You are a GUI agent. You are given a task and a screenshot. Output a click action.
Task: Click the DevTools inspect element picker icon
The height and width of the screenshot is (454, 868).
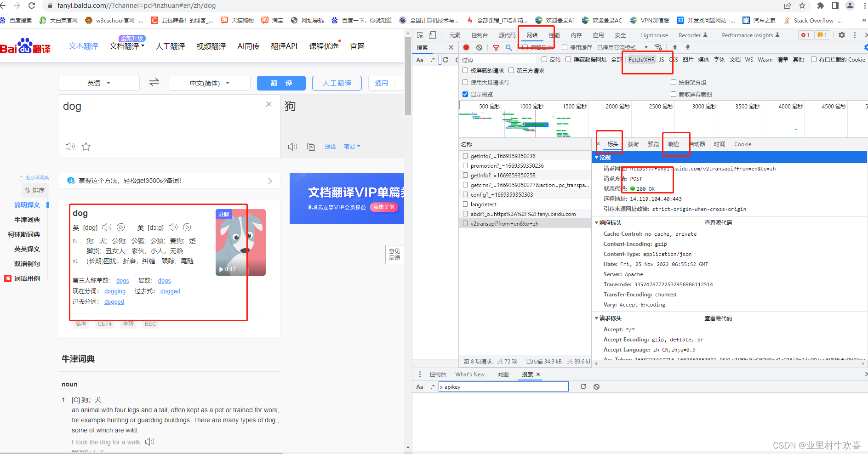point(420,35)
